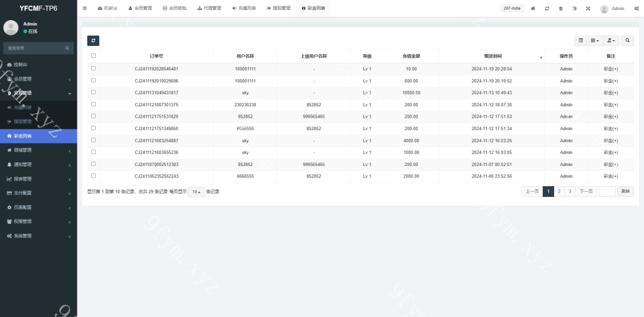This screenshot has width=644, height=317.
Task: Switch to the 提现管理 top tab
Action: (x=279, y=8)
